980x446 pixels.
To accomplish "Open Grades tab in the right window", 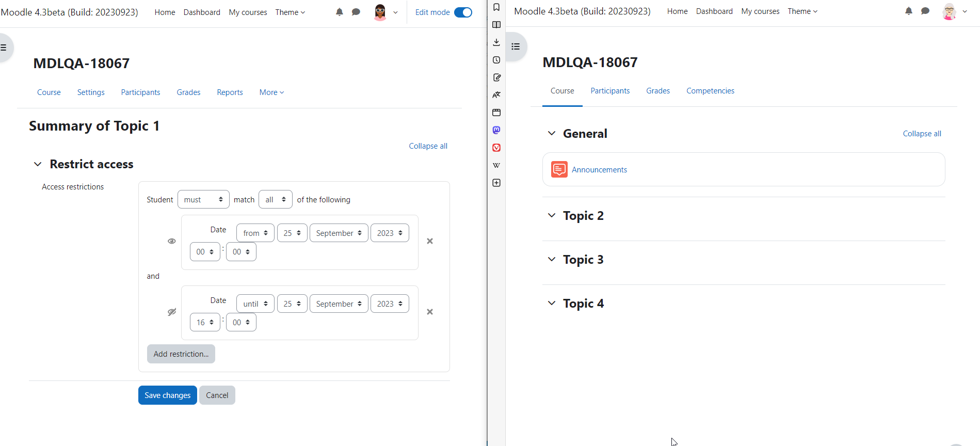I will (x=658, y=91).
